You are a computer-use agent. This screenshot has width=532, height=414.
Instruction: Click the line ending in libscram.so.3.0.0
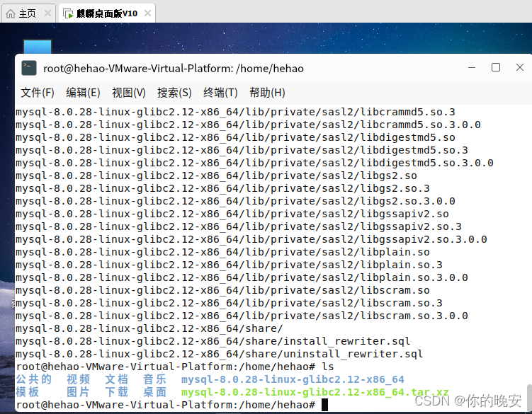(x=242, y=316)
